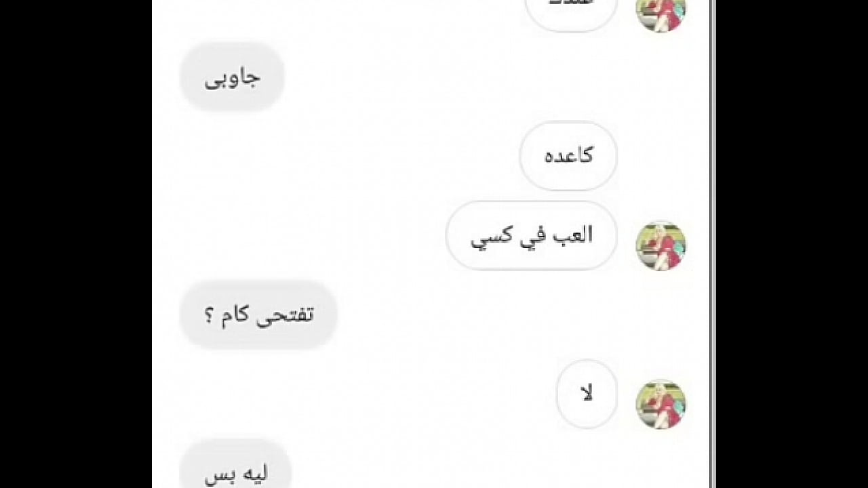This screenshot has height=488, width=868.
Task: View the photo in the topmost avatar thumbnail
Action: click(x=660, y=14)
